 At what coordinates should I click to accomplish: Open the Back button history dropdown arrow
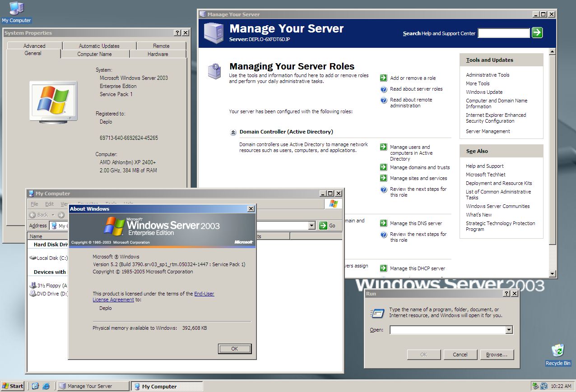(x=53, y=215)
